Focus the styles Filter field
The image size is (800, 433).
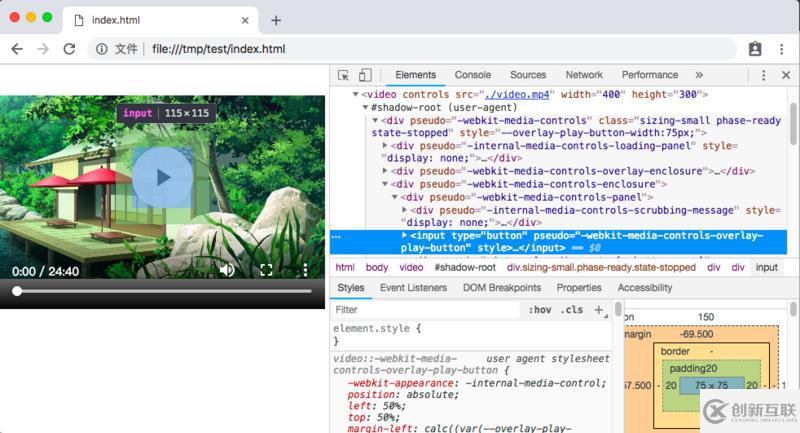426,310
